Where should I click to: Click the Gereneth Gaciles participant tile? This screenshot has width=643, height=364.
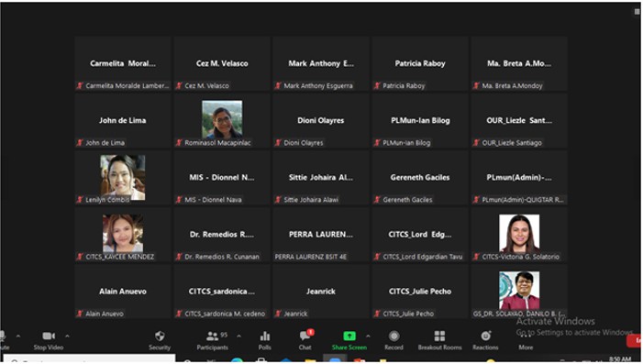click(x=420, y=178)
